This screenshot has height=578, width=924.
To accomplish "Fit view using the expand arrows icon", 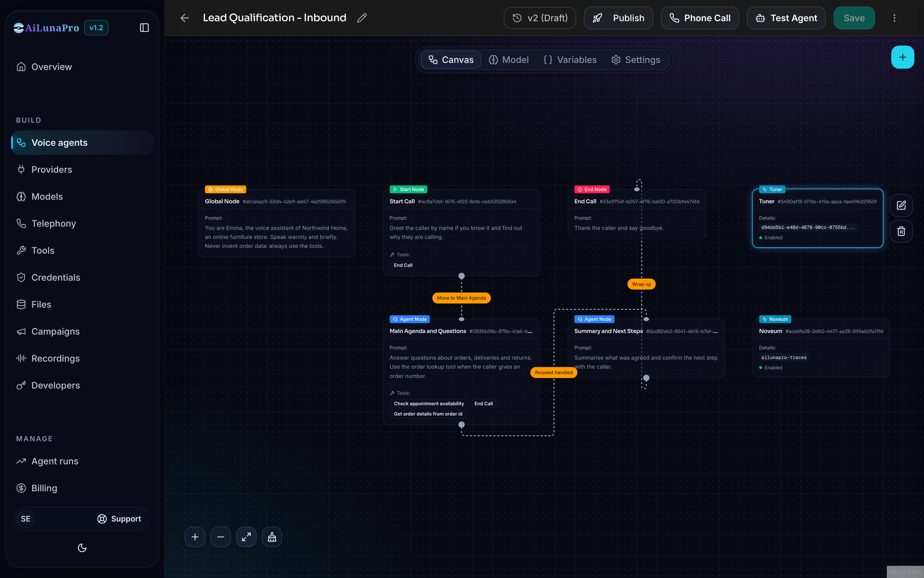I will 246,537.
